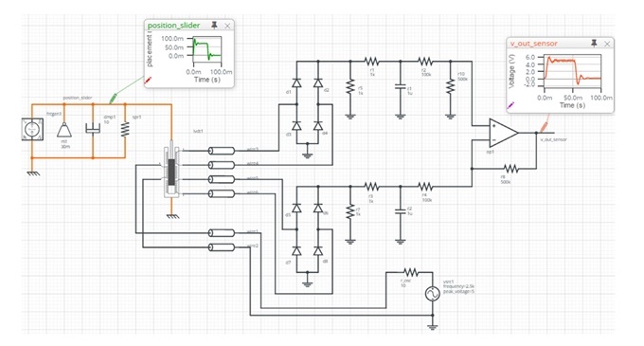Image resolution: width=644 pixels, height=346 pixels.
Task: Select the m1 mass component
Action: (63, 130)
